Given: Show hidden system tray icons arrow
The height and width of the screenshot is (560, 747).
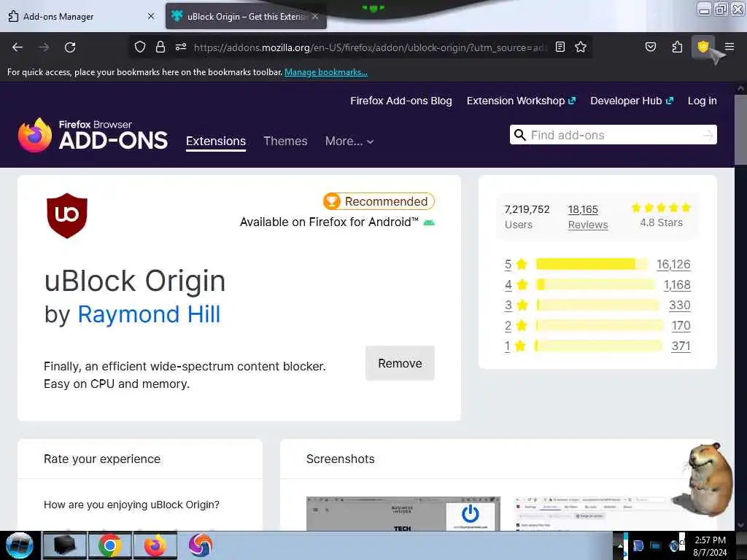Looking at the screenshot, I should [620, 546].
